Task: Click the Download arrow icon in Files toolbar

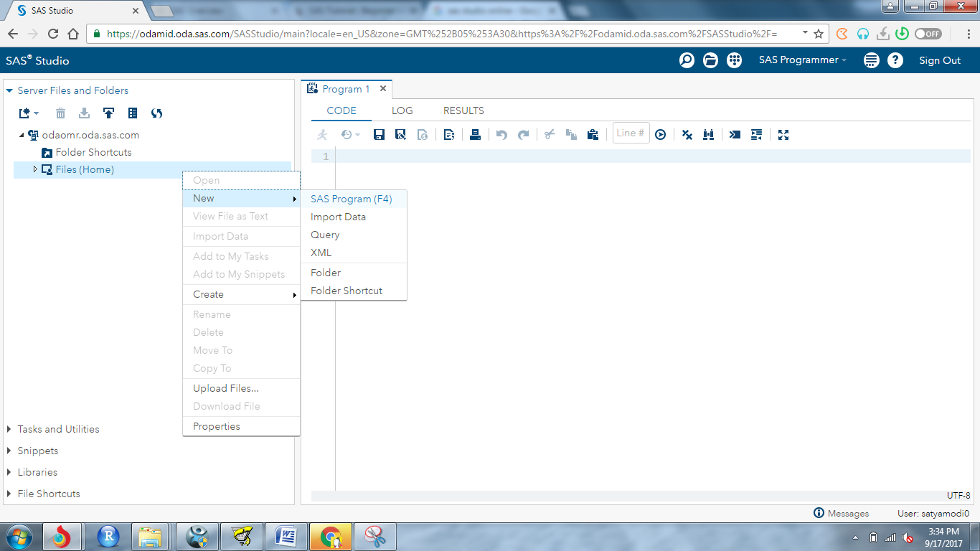Action: 84,113
